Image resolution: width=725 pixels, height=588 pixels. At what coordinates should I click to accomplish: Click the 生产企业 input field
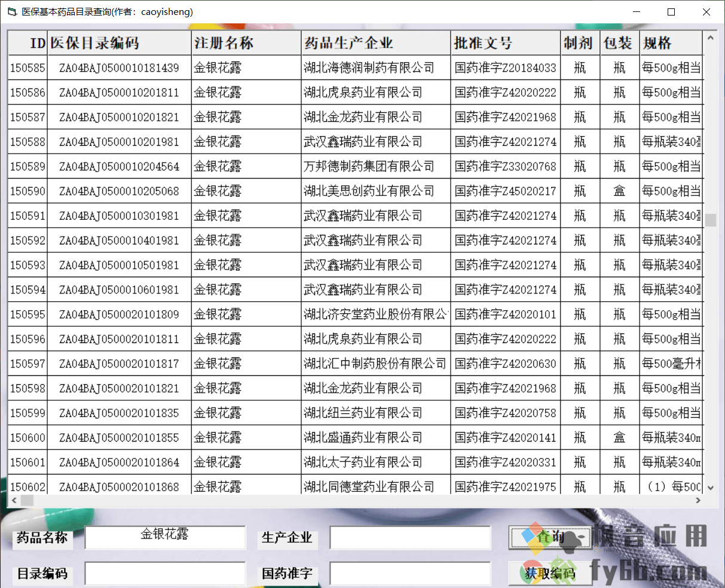410,537
